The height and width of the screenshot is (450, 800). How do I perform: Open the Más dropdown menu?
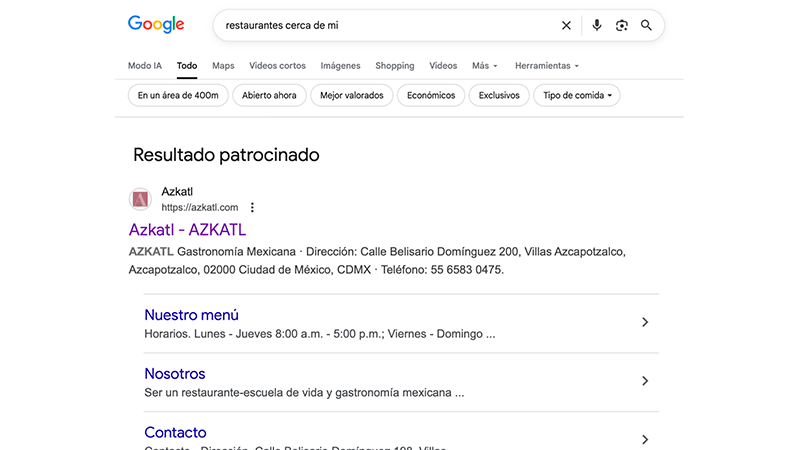pos(485,66)
